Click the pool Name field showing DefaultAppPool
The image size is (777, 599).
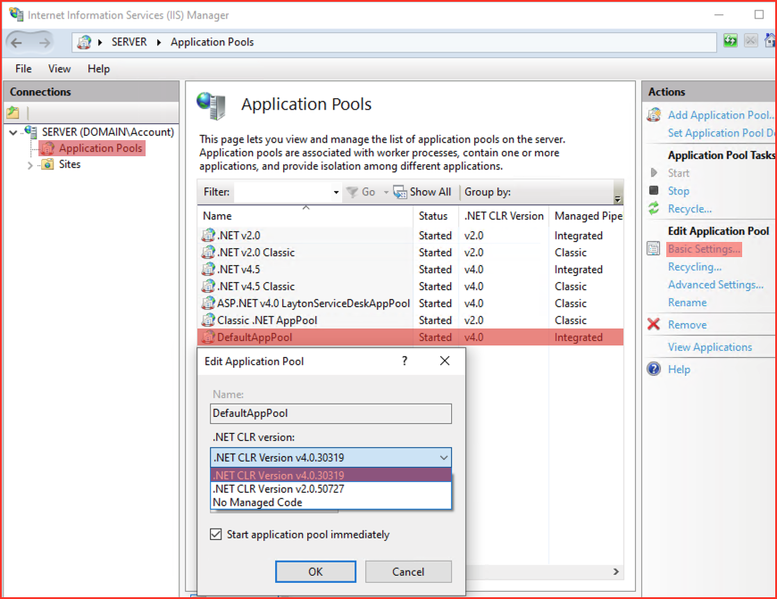click(331, 413)
